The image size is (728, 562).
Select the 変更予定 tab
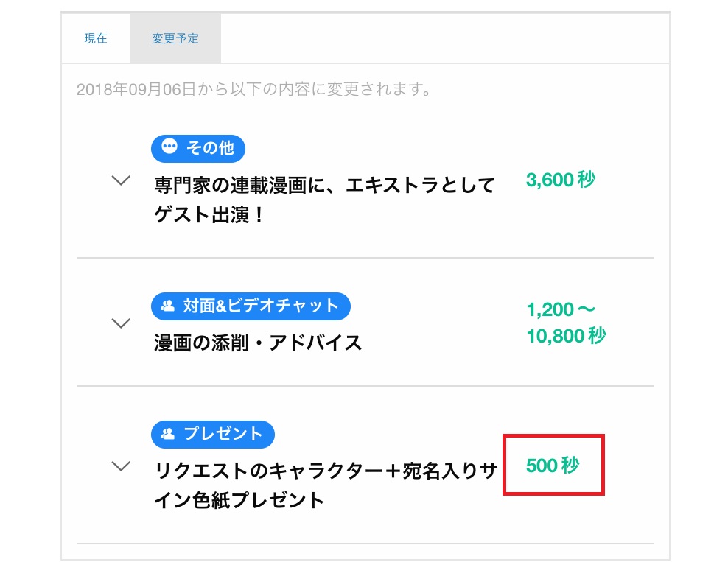[x=175, y=38]
